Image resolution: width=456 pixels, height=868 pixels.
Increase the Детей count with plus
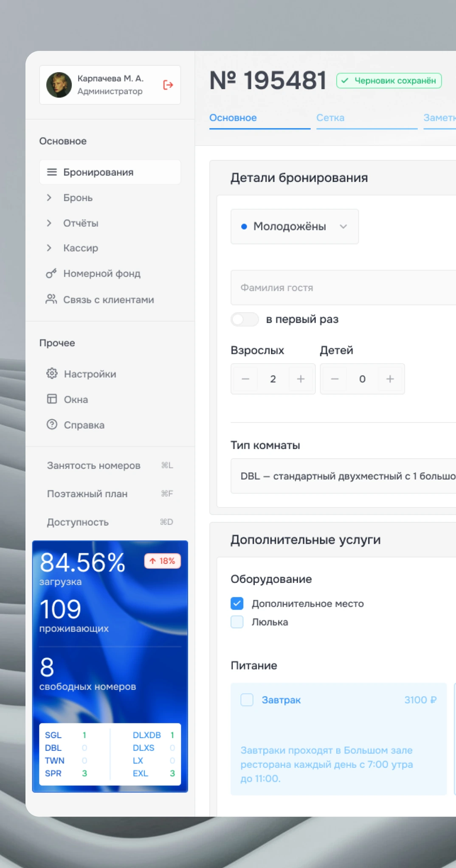[x=390, y=379]
